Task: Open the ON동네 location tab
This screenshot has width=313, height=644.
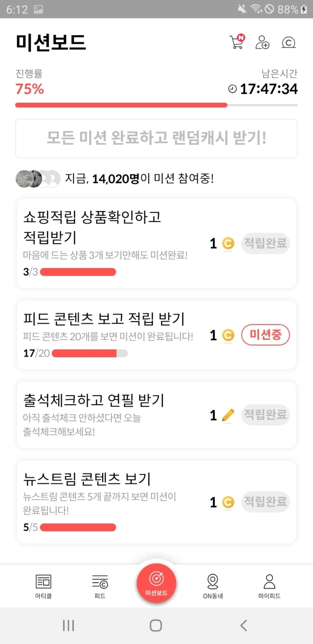Action: coord(213,586)
